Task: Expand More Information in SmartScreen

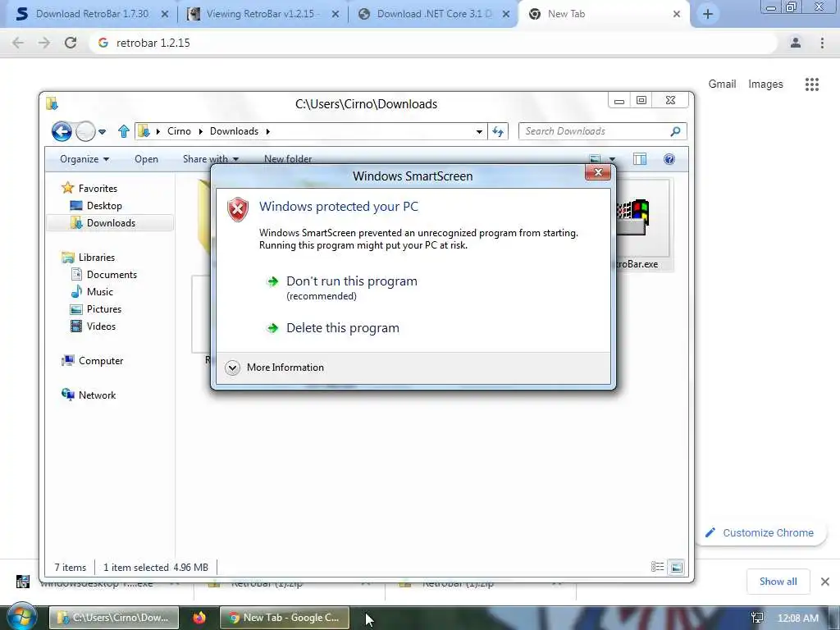Action: pos(275,367)
